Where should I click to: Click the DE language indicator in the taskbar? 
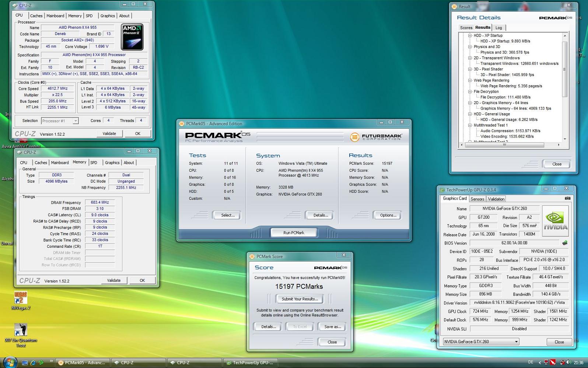[531, 362]
